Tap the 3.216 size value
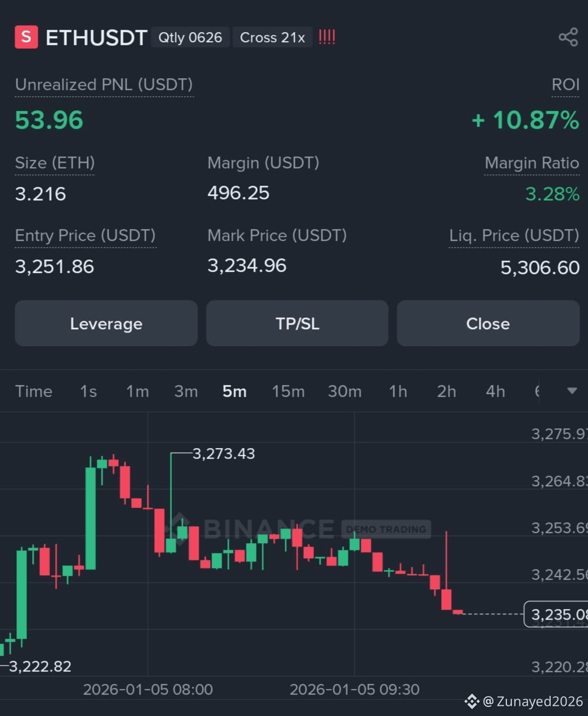588x716 pixels. (41, 194)
